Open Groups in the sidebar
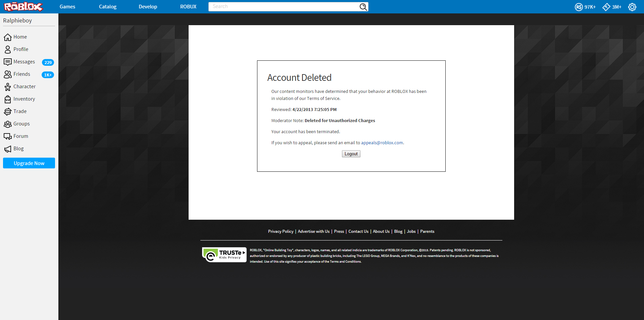The image size is (644, 320). click(21, 124)
